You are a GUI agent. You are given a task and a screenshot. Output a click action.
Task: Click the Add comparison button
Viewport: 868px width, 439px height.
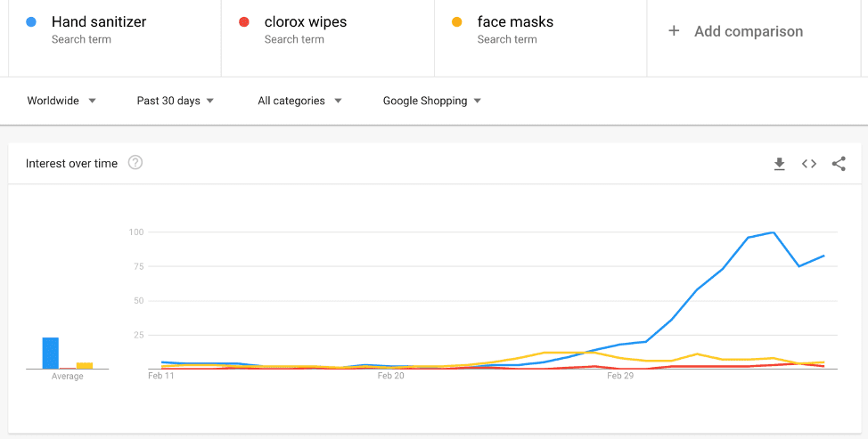coord(748,31)
